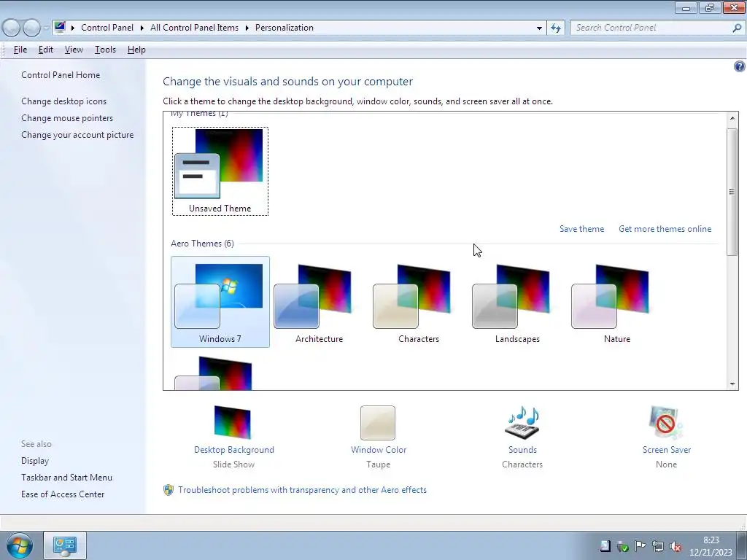Open Get more themes online
The width and height of the screenshot is (747, 560).
pyautogui.click(x=665, y=228)
